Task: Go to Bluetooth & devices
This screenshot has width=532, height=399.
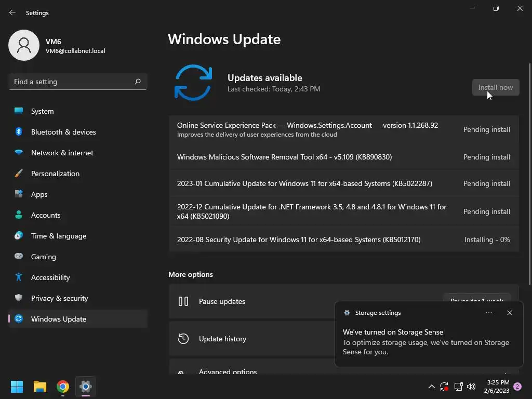Action: (x=78, y=132)
